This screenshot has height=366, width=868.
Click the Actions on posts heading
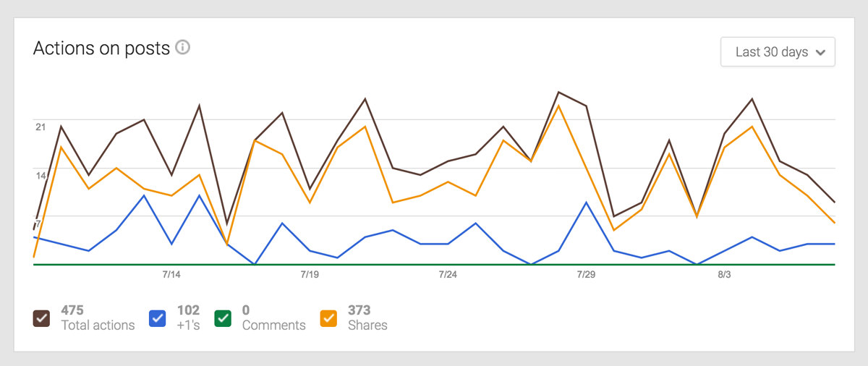tap(101, 48)
